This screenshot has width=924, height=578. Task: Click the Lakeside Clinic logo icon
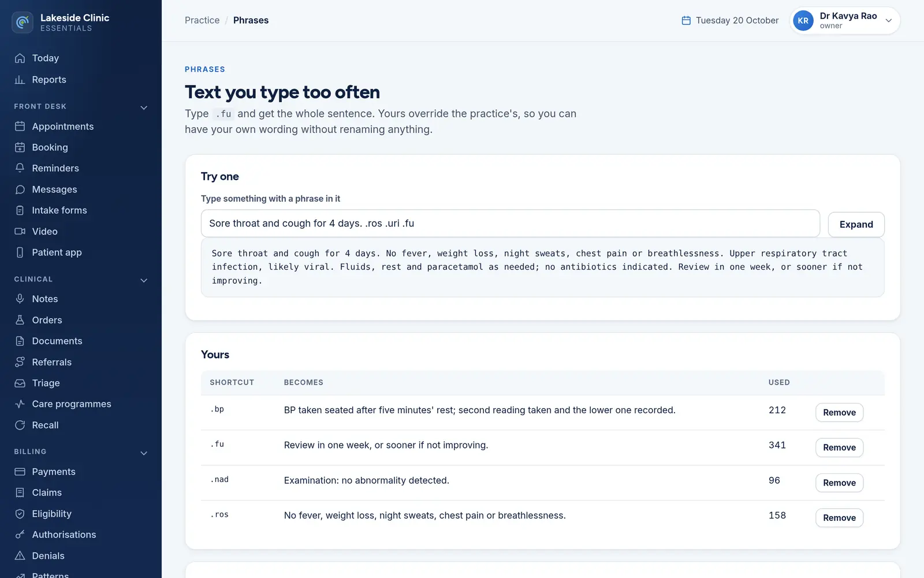(x=23, y=23)
